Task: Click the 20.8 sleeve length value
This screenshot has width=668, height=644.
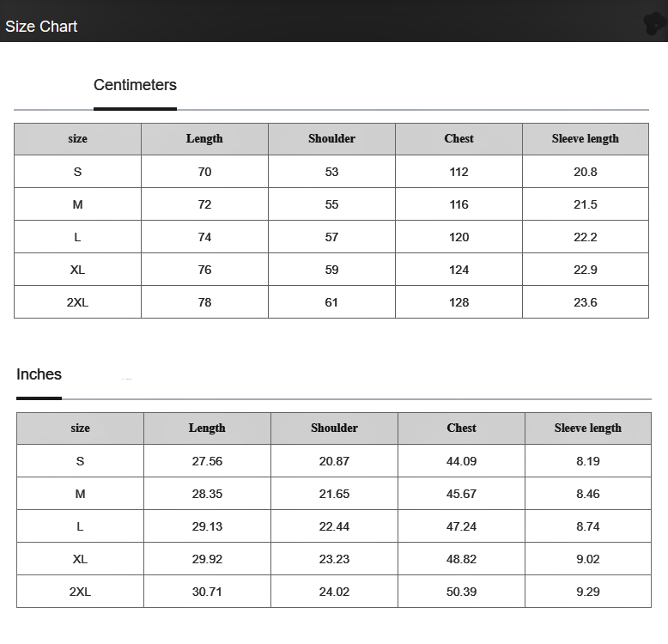Action: pyautogui.click(x=586, y=172)
